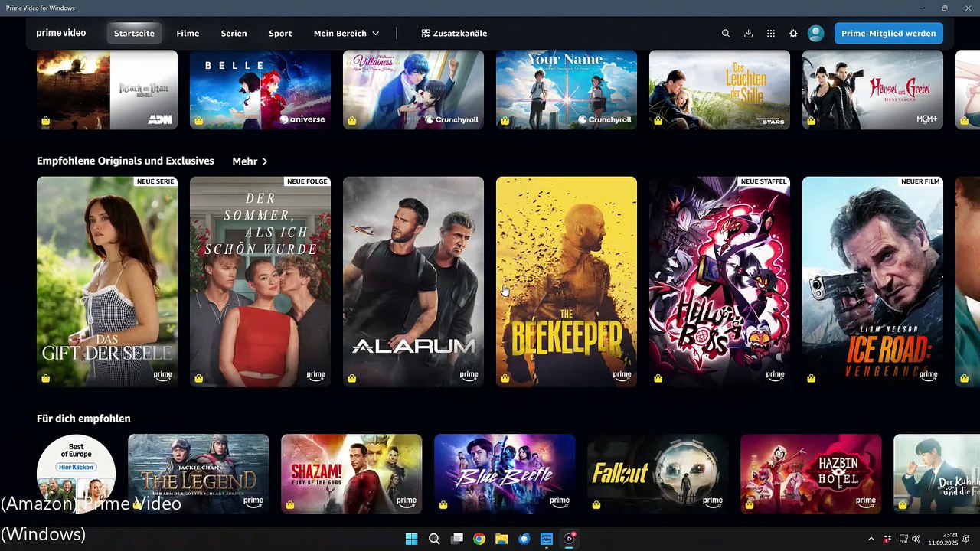Screen dimensions: 980x551
Task: Click shopping bag icon on Ice Road poster
Action: [812, 378]
